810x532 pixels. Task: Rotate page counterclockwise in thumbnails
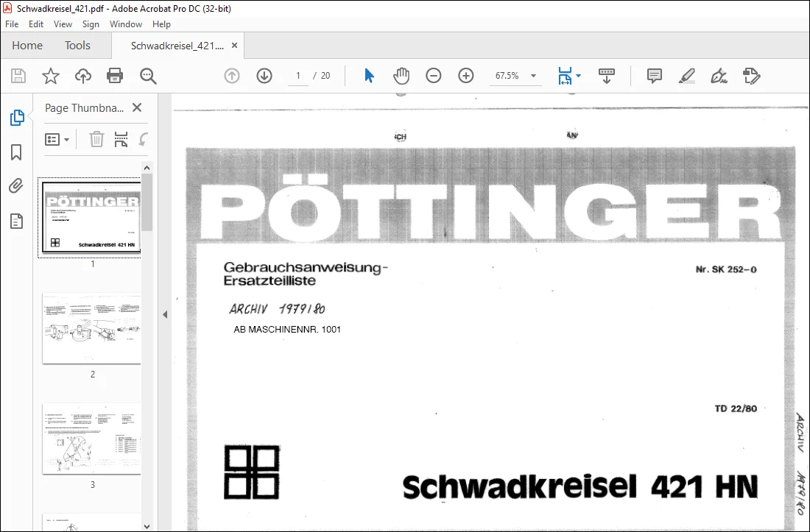143,139
